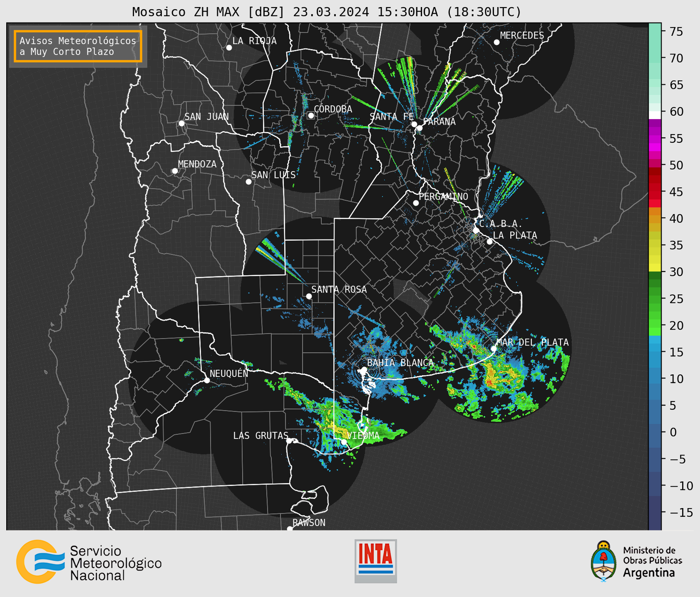Viewport: 700px width, 597px height.
Task: Click the LA RIOJA label text
Action: pyautogui.click(x=254, y=41)
